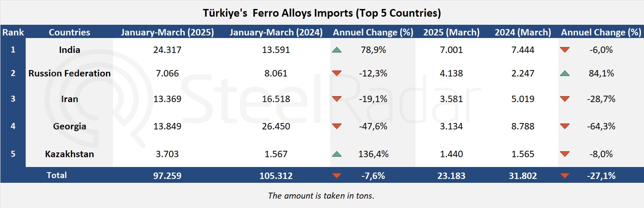Click the Rank column header
The image size is (644, 208).
13,32
